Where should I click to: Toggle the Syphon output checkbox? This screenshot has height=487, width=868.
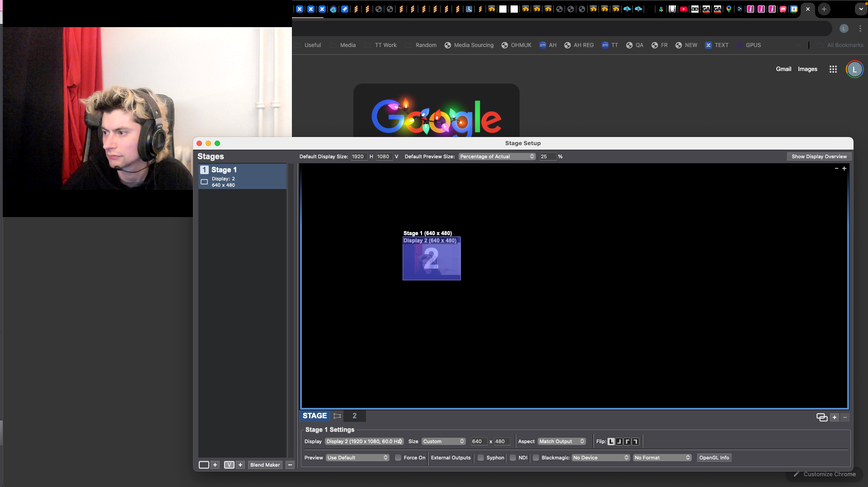click(481, 458)
